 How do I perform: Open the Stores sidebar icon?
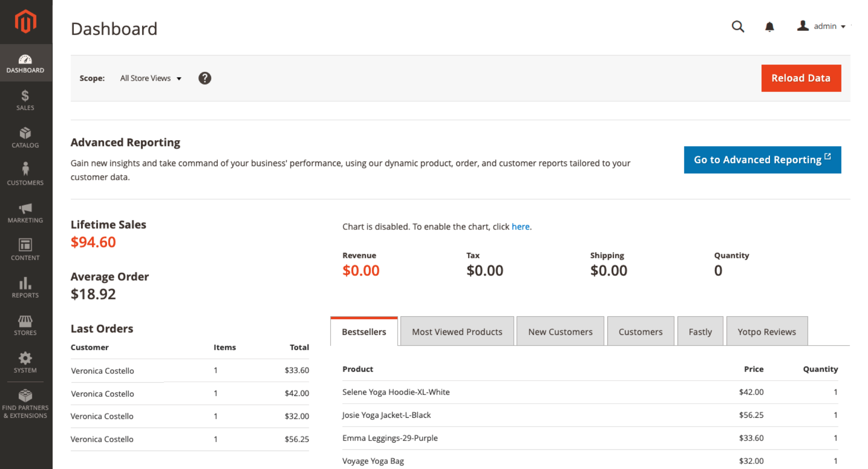[x=26, y=322]
